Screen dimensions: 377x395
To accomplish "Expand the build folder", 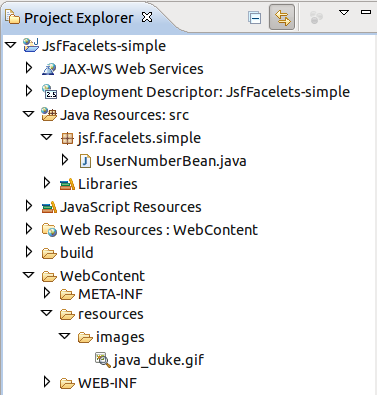I will tap(29, 252).
